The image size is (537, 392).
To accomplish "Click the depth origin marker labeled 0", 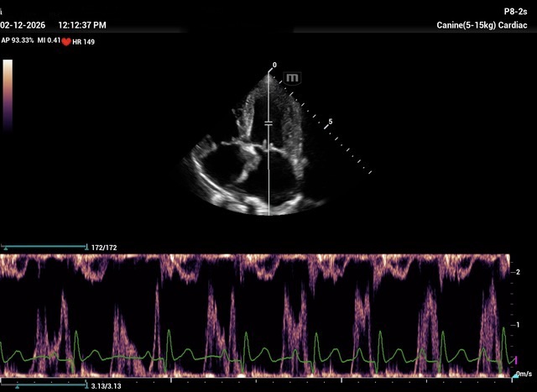I will (x=274, y=65).
